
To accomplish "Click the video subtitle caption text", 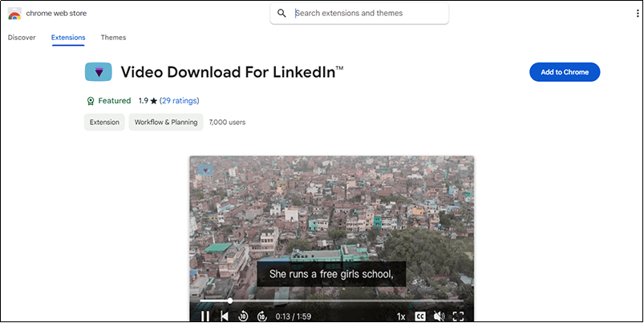I will point(331,274).
